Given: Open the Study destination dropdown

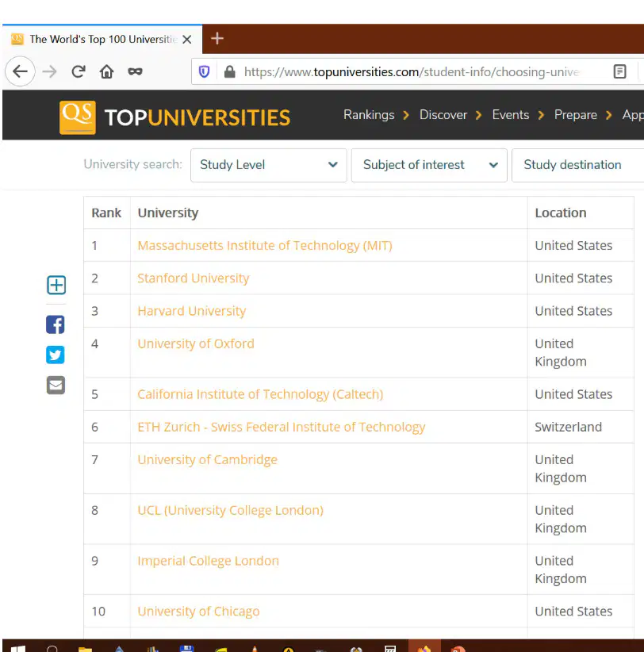Looking at the screenshot, I should pos(578,165).
